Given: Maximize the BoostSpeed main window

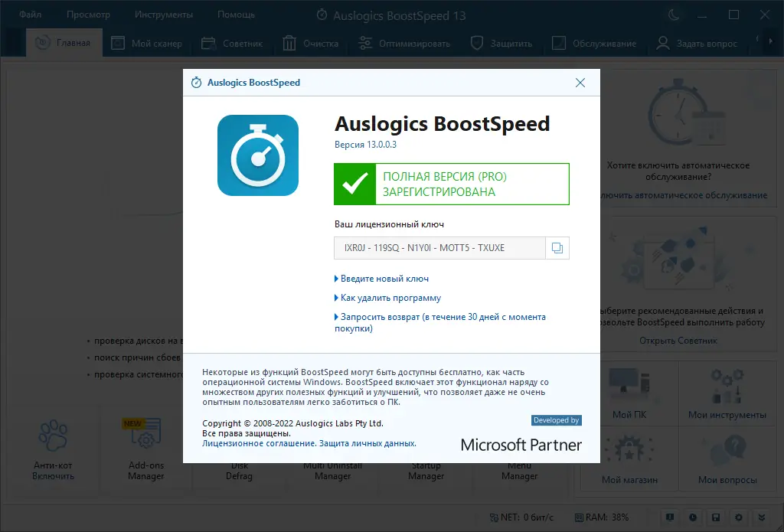Looking at the screenshot, I should [x=733, y=15].
